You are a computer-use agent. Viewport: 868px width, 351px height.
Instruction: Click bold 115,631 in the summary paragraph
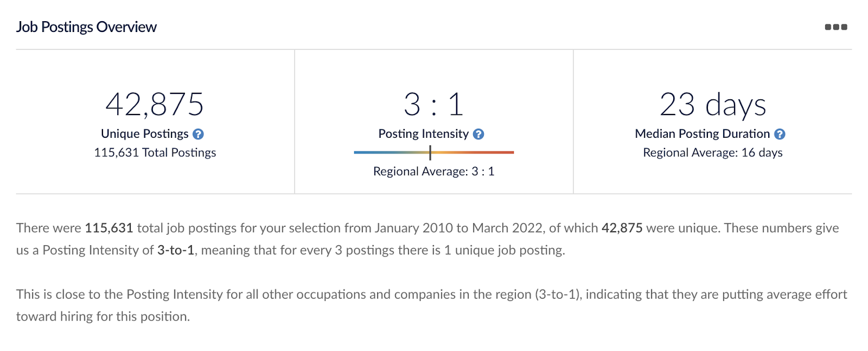(x=109, y=228)
